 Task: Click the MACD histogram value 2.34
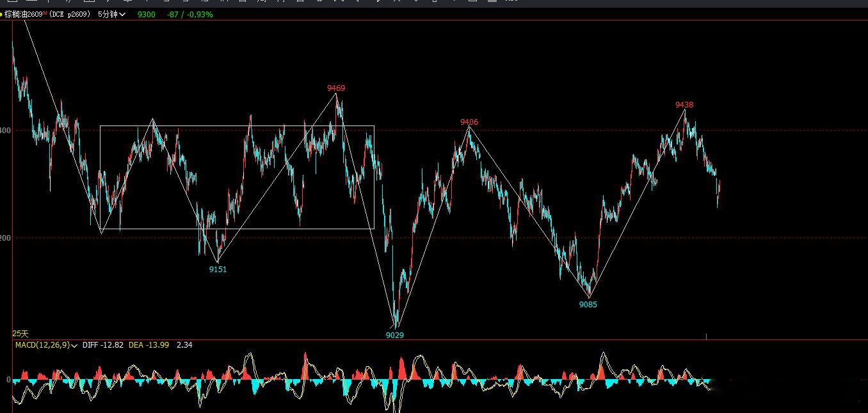[x=184, y=345]
